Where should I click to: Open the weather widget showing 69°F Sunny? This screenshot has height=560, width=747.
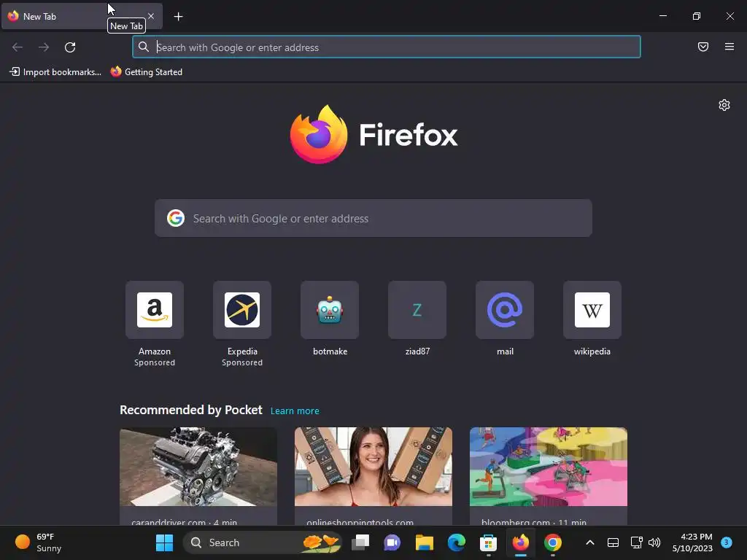[x=39, y=542]
